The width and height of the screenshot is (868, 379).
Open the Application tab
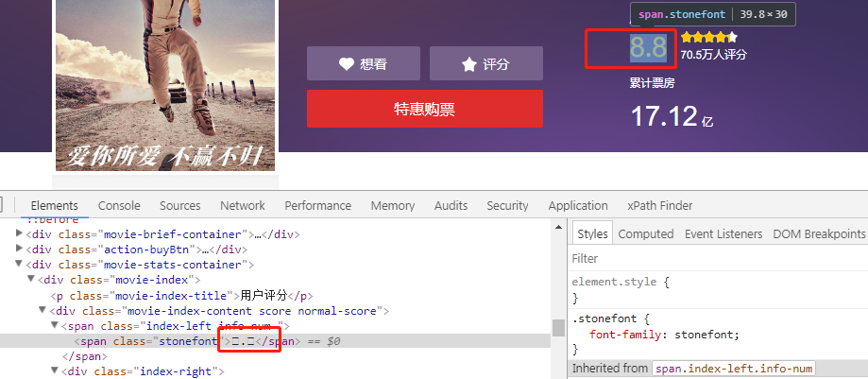pos(578,206)
